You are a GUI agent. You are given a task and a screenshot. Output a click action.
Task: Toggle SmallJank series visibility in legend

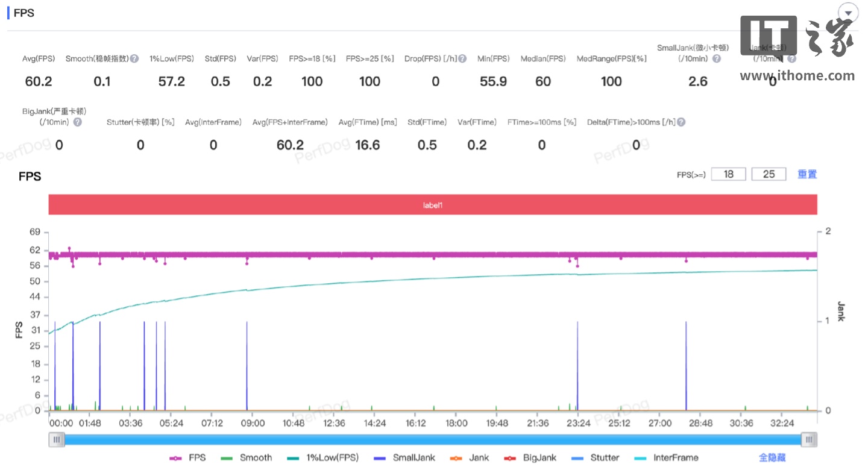404,458
